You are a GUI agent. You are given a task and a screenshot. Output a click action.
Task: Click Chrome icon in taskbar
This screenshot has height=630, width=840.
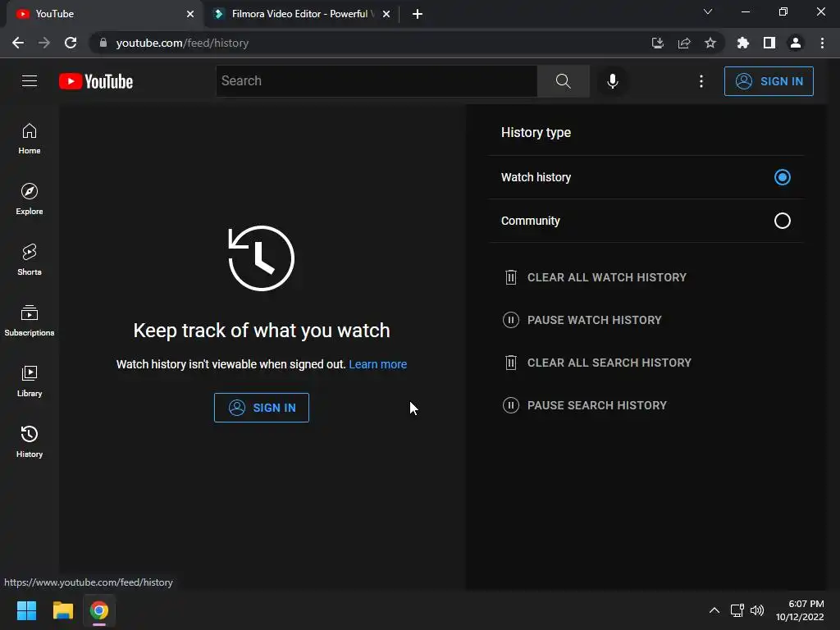99,610
